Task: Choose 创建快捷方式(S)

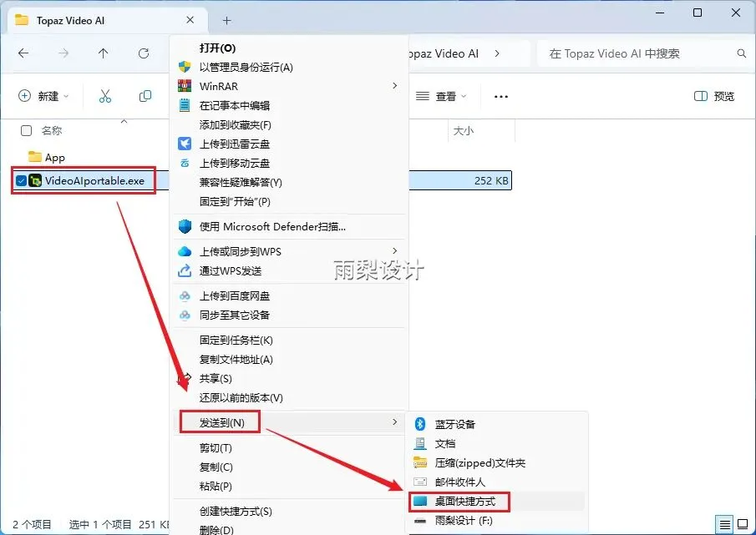Action: 289,512
